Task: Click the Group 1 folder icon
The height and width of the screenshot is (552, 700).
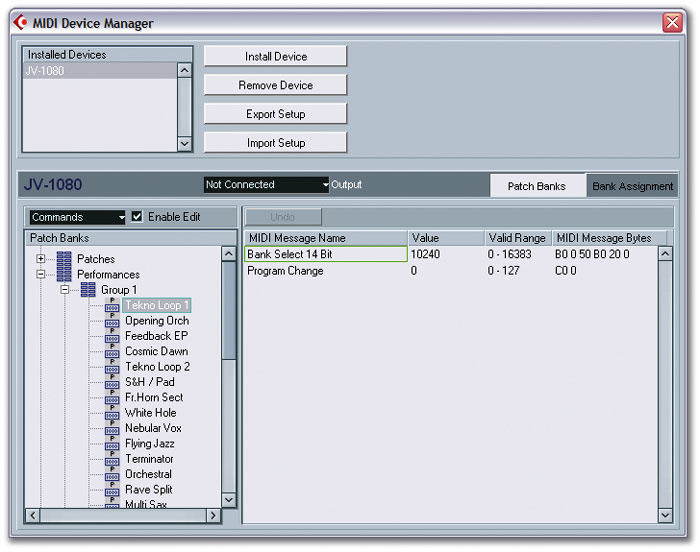Action: tap(88, 290)
